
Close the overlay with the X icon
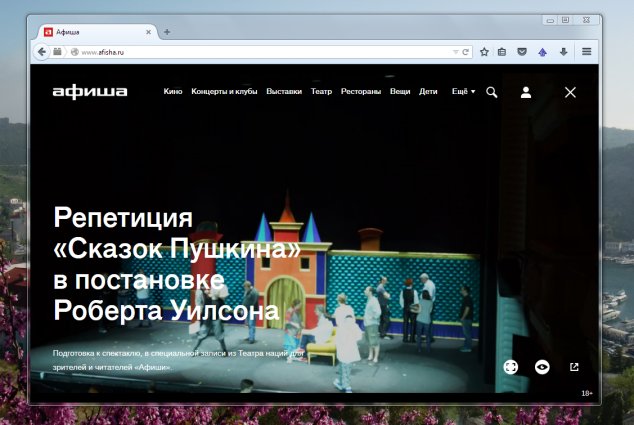point(570,92)
